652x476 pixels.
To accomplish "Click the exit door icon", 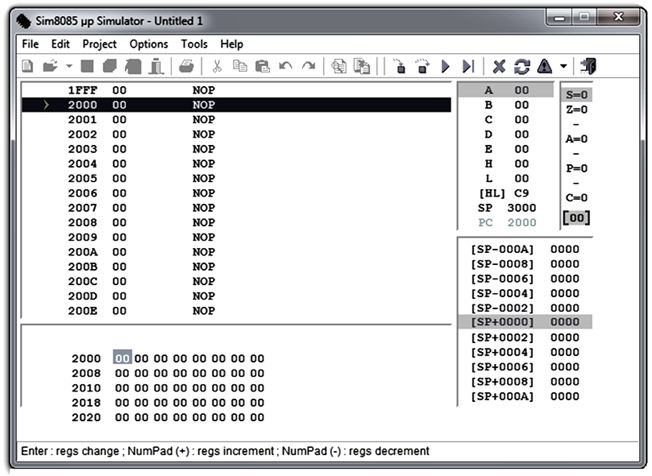I will [588, 66].
